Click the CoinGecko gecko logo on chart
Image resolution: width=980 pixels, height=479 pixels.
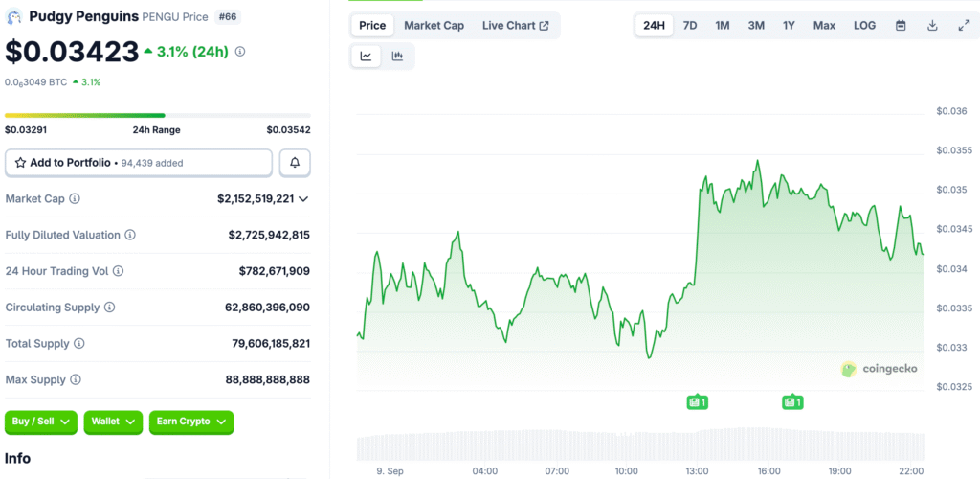coord(849,369)
